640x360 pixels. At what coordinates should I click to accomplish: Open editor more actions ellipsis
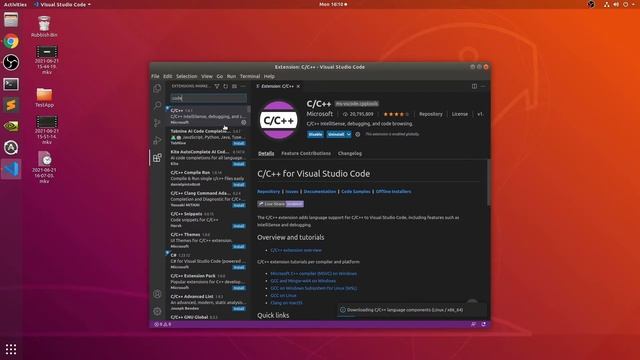pyautogui.click(x=483, y=86)
